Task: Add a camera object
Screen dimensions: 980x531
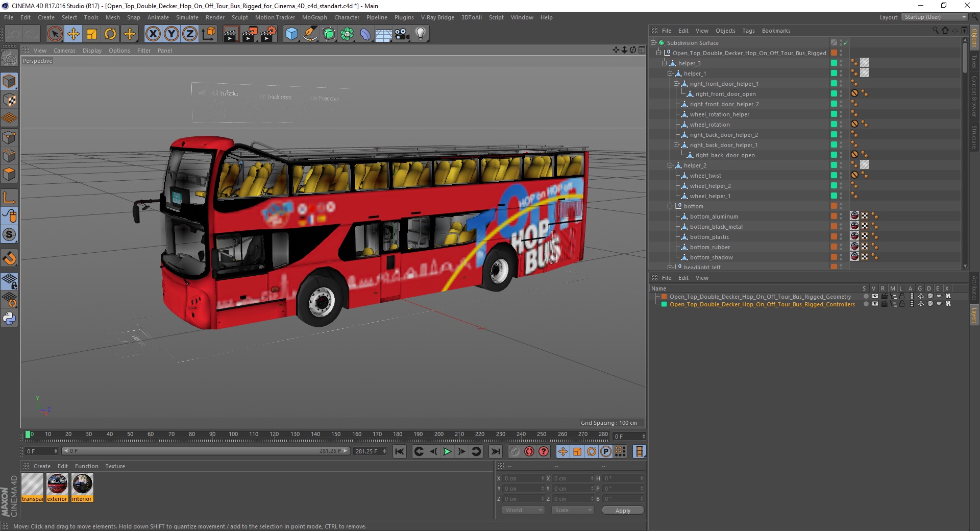Action: 402,34
